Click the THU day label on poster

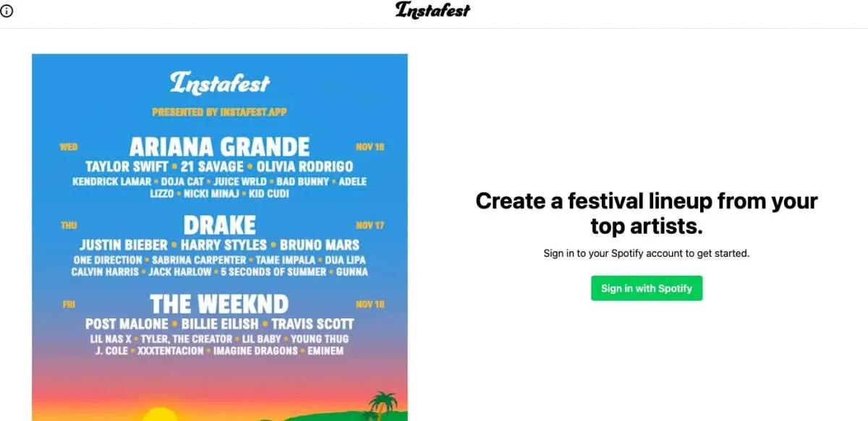tap(69, 226)
